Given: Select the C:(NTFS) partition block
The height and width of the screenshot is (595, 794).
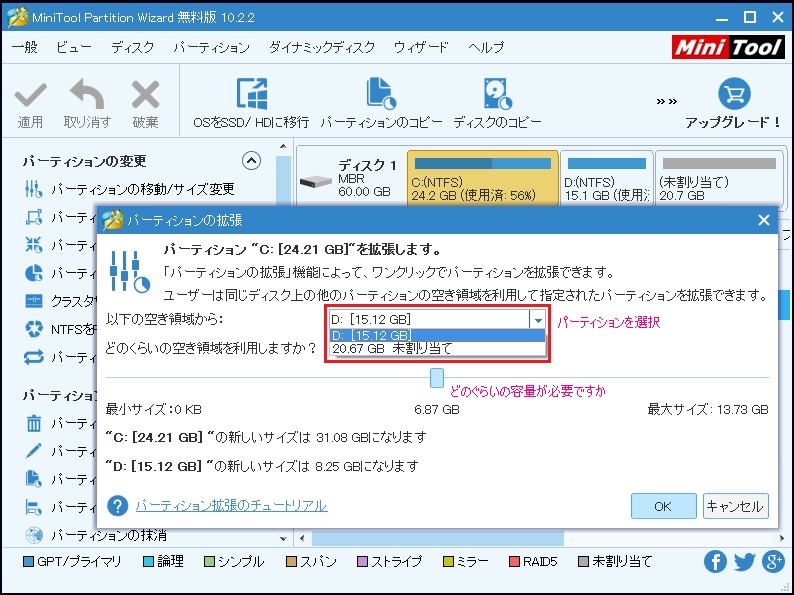Looking at the screenshot, I should click(483, 178).
